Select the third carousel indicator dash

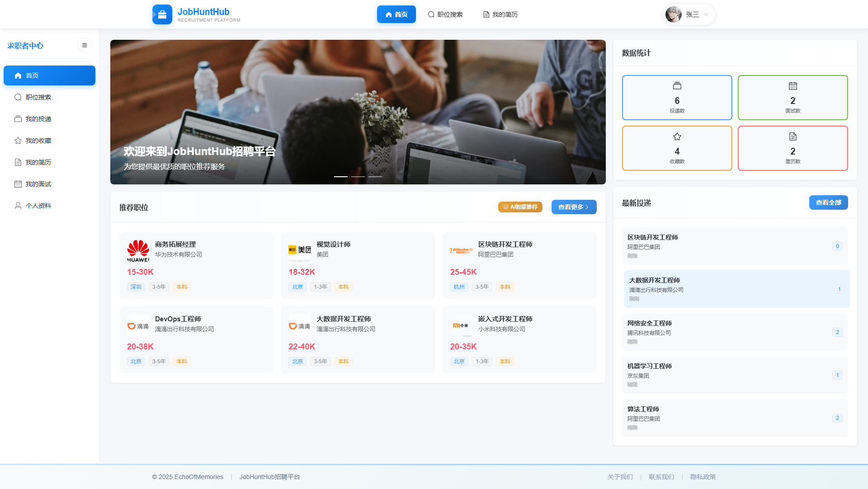(x=375, y=176)
